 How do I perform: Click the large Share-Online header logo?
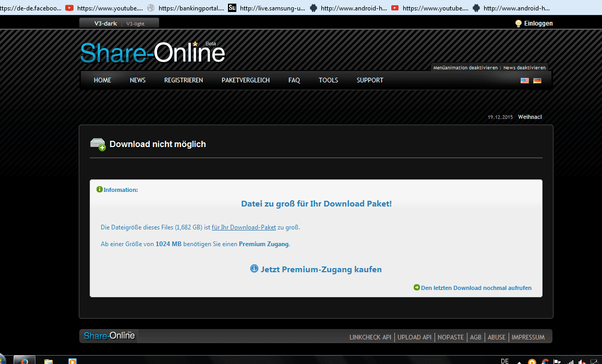pyautogui.click(x=152, y=52)
